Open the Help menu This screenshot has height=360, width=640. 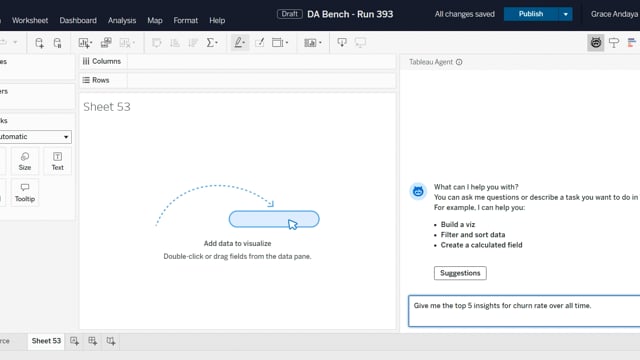pyautogui.click(x=217, y=20)
